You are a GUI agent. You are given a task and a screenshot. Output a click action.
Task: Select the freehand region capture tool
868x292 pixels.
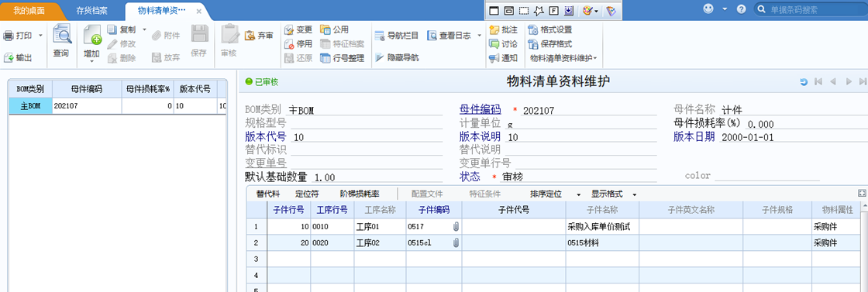point(539,11)
